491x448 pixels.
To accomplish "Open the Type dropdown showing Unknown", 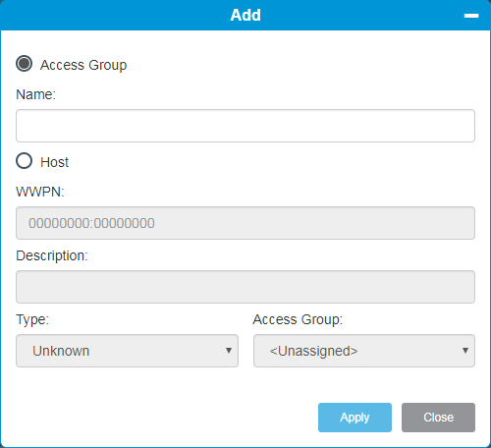I will point(127,351).
